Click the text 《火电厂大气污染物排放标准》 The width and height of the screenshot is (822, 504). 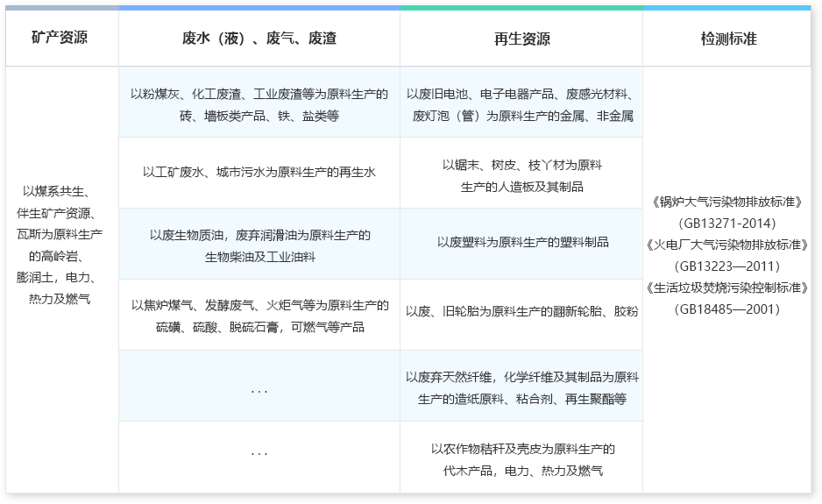pos(727,245)
